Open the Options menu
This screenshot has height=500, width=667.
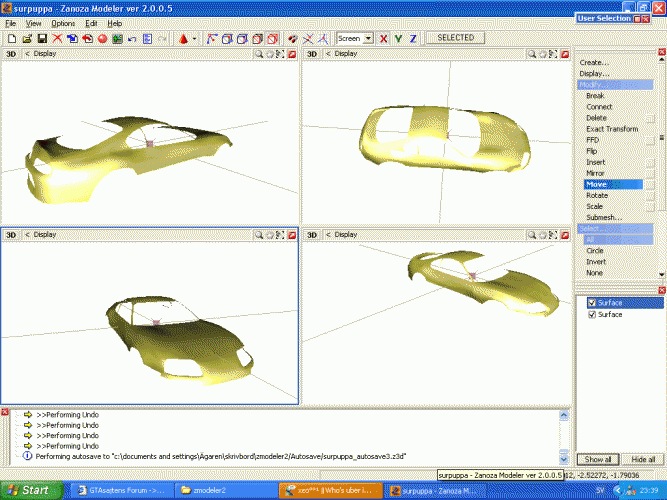click(x=63, y=23)
